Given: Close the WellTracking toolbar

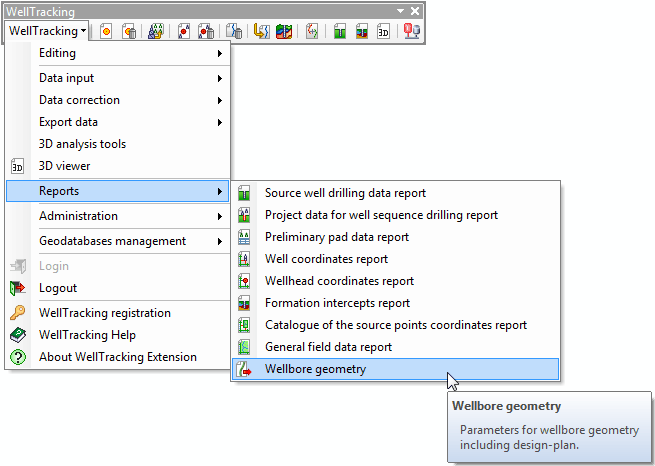Looking at the screenshot, I should click(x=415, y=11).
